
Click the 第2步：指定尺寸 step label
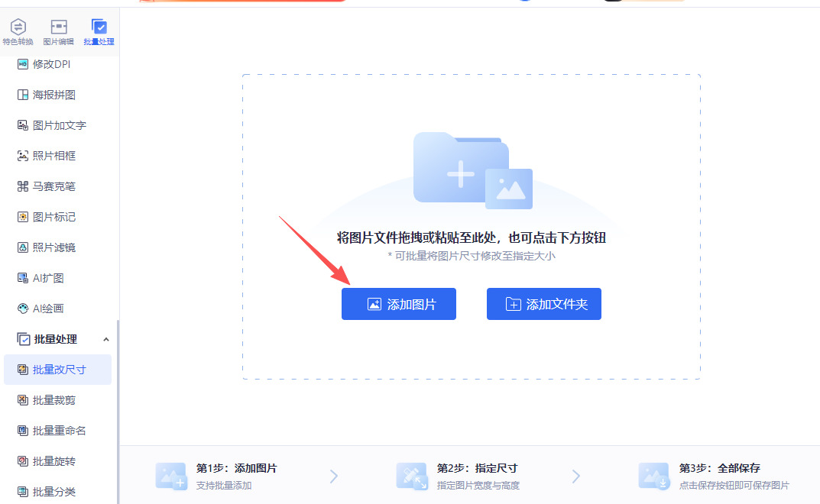[477, 468]
